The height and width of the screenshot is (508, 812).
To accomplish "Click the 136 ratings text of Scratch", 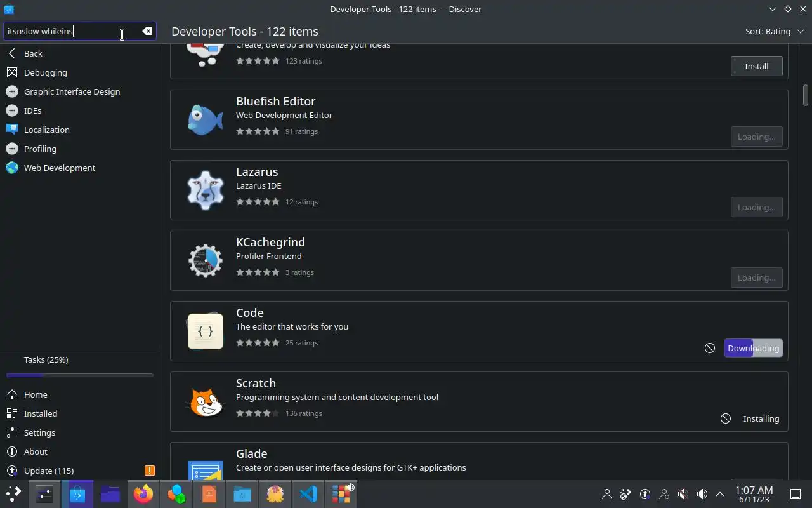I will 304,413.
